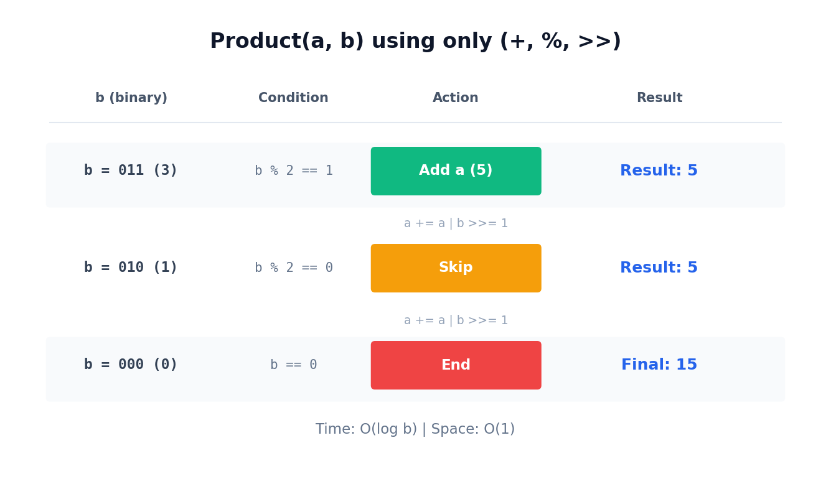The image size is (831, 504).
Task: Select the Action column header
Action: tap(456, 98)
